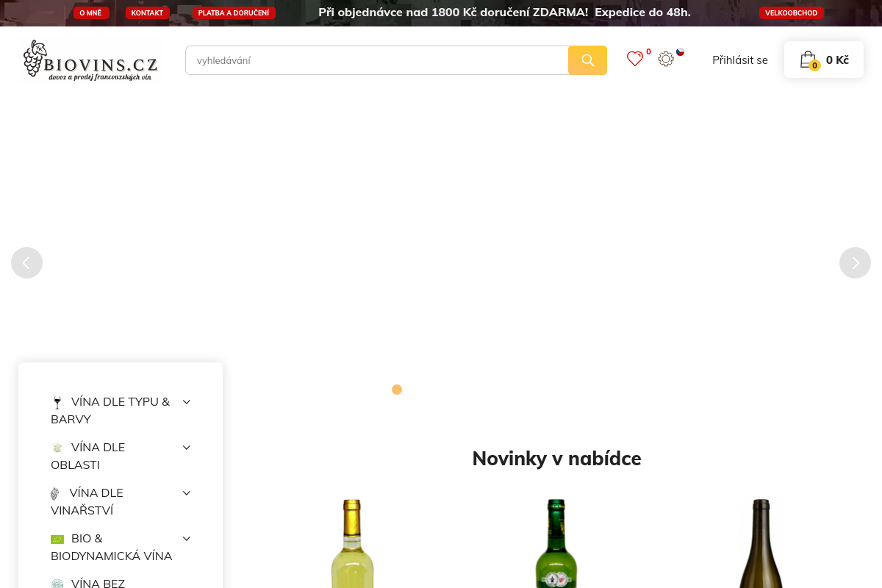Select Vína dle typu & barvy category
The width and height of the screenshot is (882, 588).
coord(110,411)
